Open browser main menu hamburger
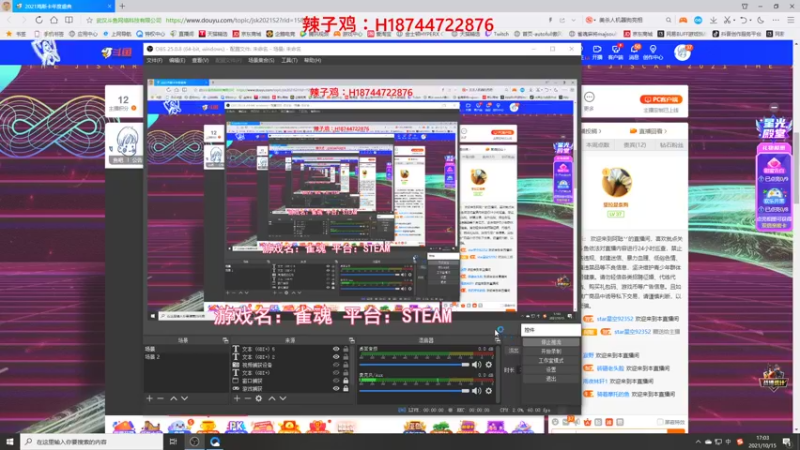 790,20
